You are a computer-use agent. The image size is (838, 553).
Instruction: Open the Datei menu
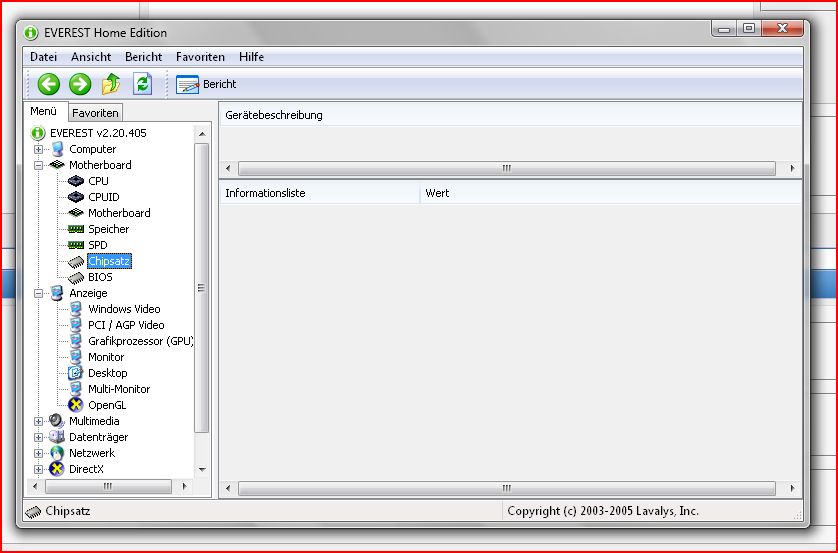[43, 57]
